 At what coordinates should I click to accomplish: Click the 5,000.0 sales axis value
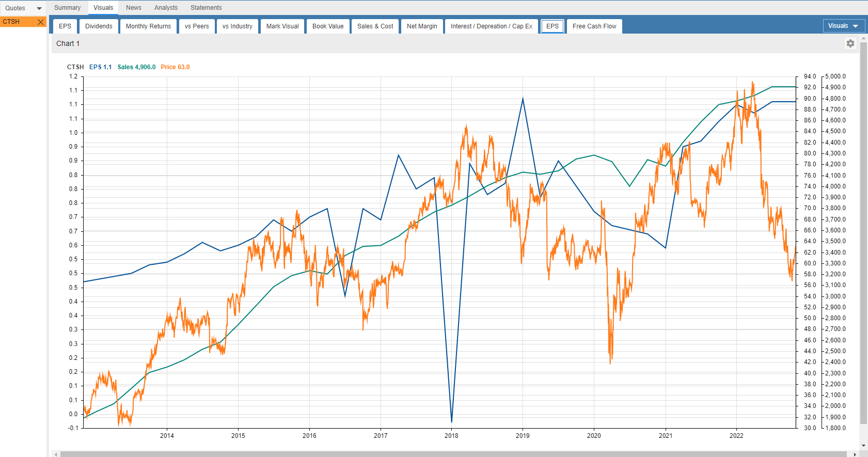(835, 76)
